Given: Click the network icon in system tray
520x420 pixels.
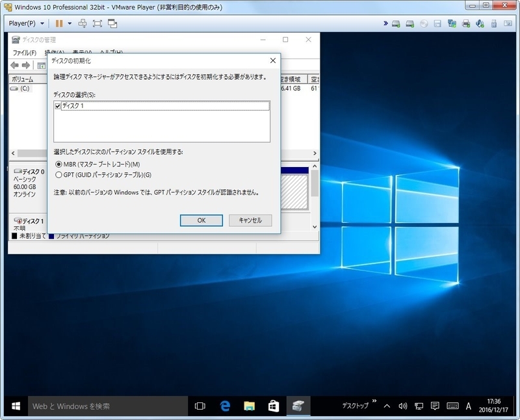Looking at the screenshot, I should pyautogui.click(x=419, y=406).
